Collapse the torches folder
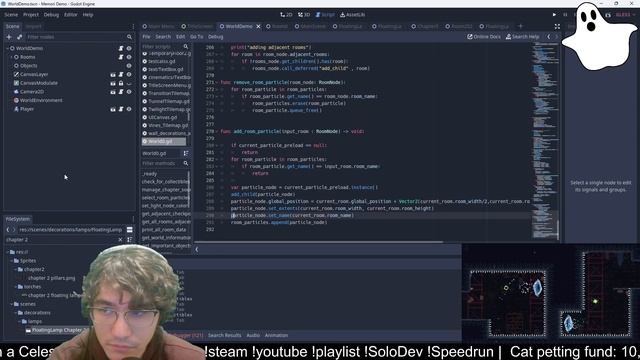 16,287
